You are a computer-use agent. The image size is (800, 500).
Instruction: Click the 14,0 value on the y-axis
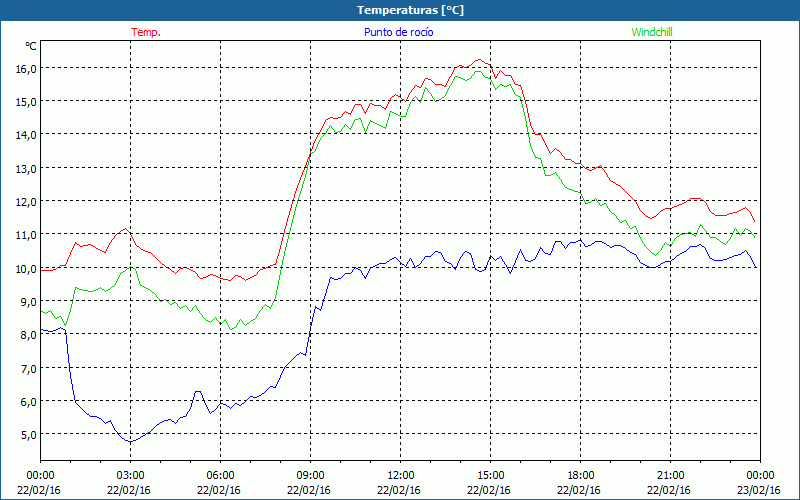26,135
